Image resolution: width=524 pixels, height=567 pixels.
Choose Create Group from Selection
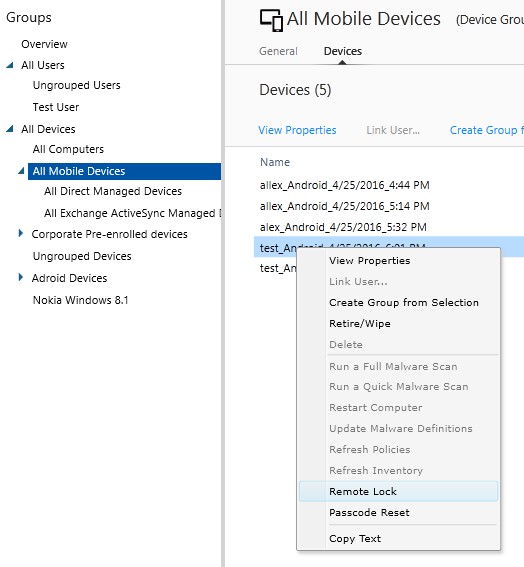coord(398,303)
